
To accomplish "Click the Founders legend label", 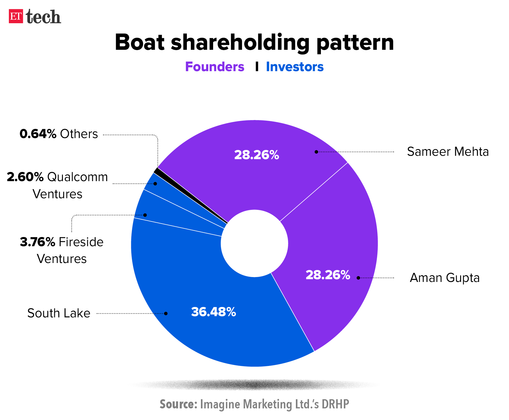I will pos(214,67).
